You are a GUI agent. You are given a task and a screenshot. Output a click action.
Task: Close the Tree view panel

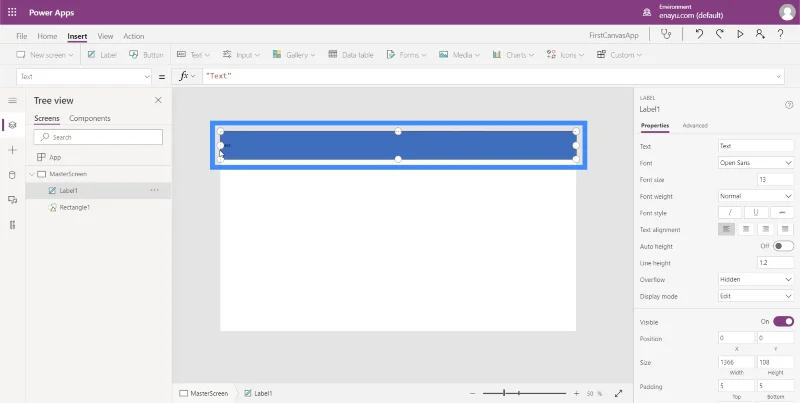pos(158,100)
